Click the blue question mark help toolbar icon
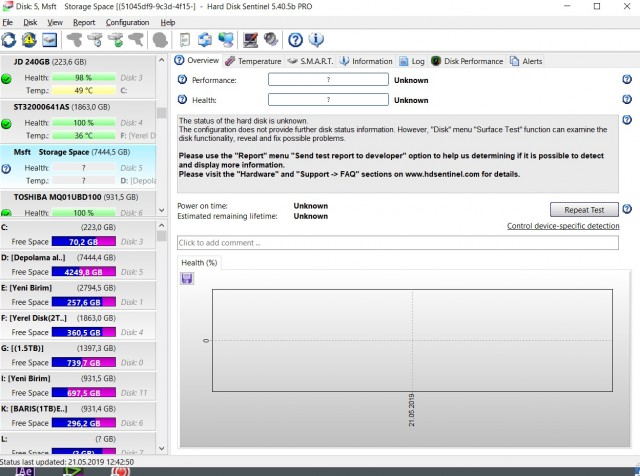 296,40
